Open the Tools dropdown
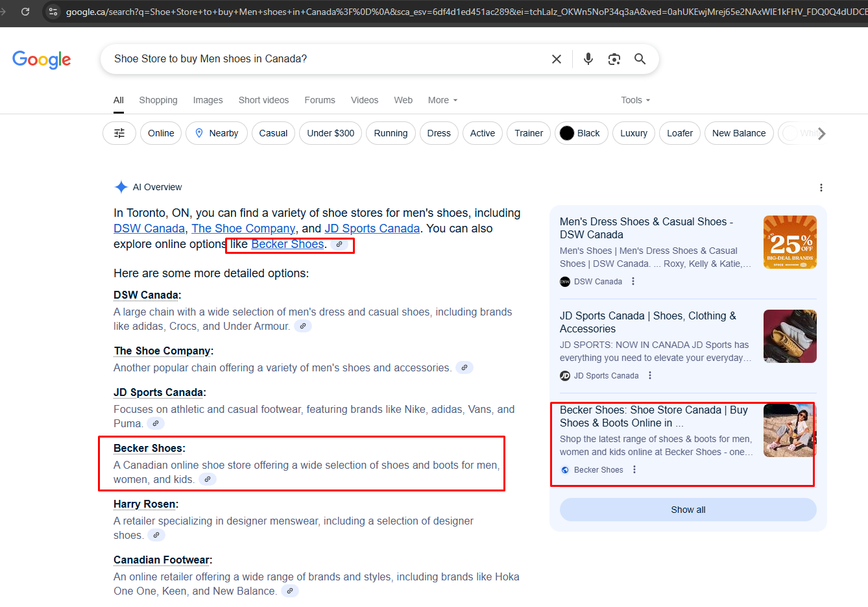The width and height of the screenshot is (868, 607). click(635, 100)
